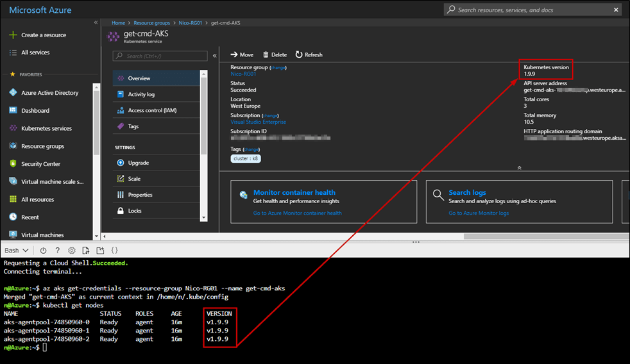Open the Security Center shield icon
The image size is (630, 364).
coord(13,164)
